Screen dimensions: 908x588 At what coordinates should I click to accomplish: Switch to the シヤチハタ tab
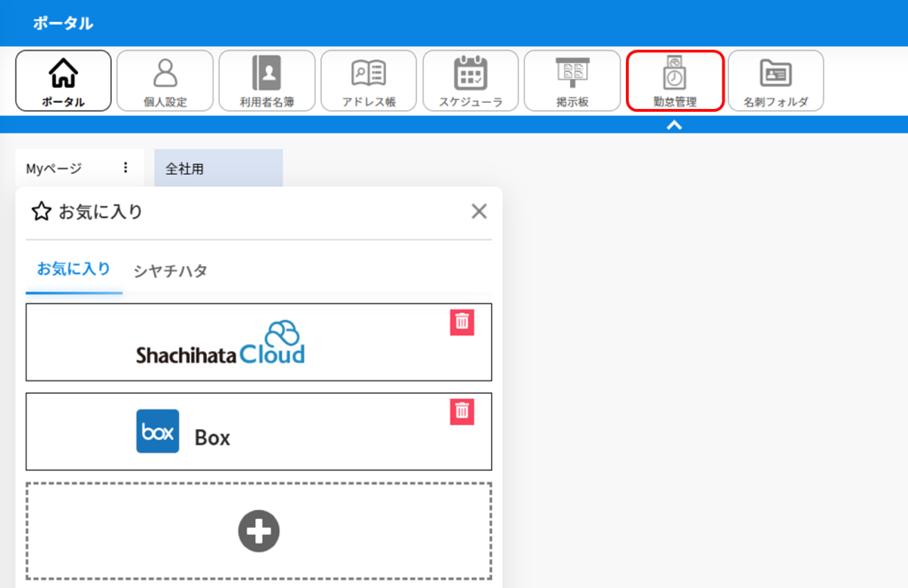170,270
